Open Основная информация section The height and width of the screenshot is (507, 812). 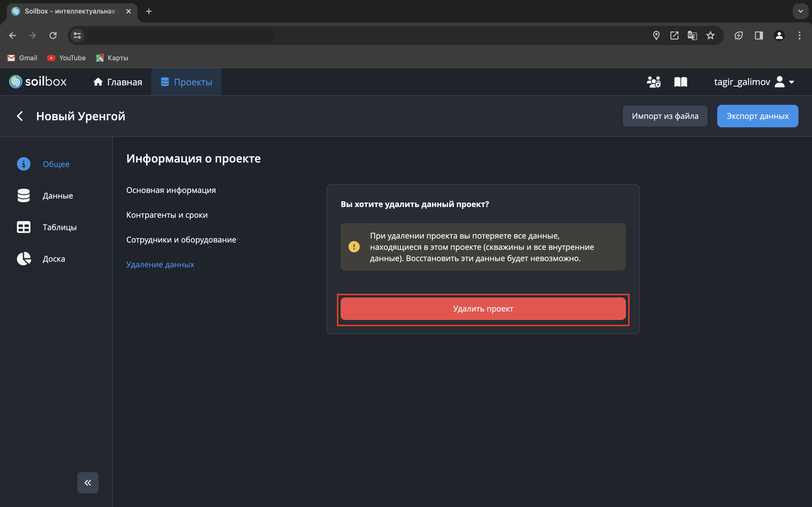point(171,190)
